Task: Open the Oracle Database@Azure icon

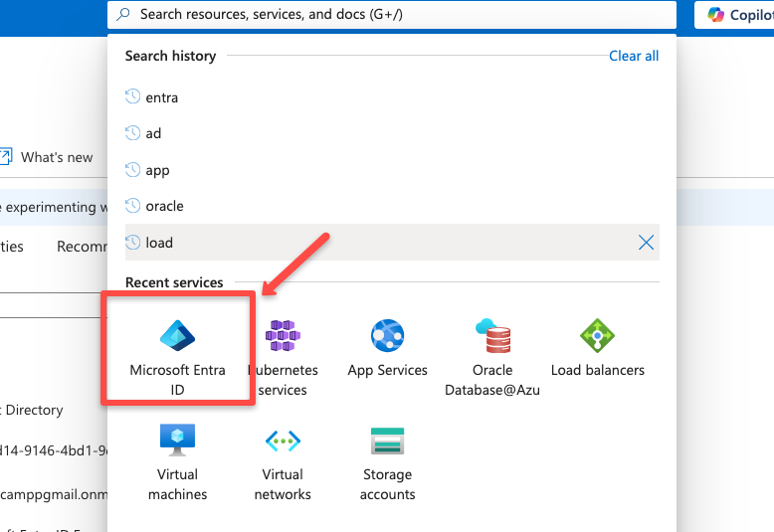Action: click(x=492, y=335)
